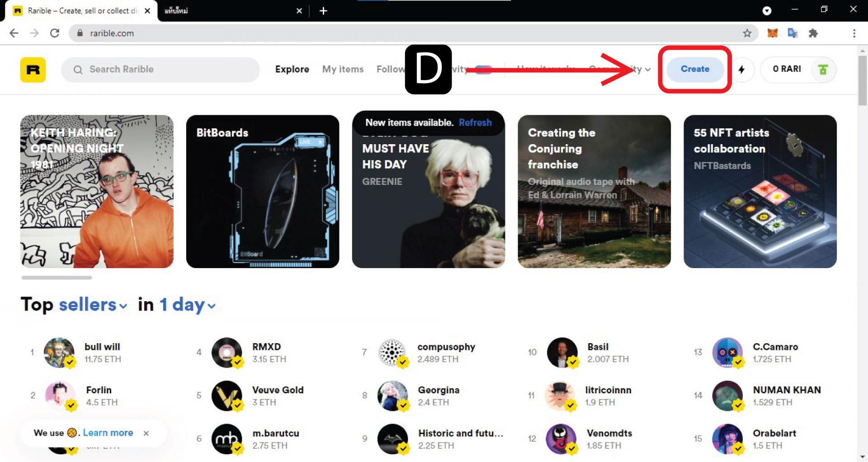Open Basil seller avatar
Image resolution: width=868 pixels, height=462 pixels.
562,353
